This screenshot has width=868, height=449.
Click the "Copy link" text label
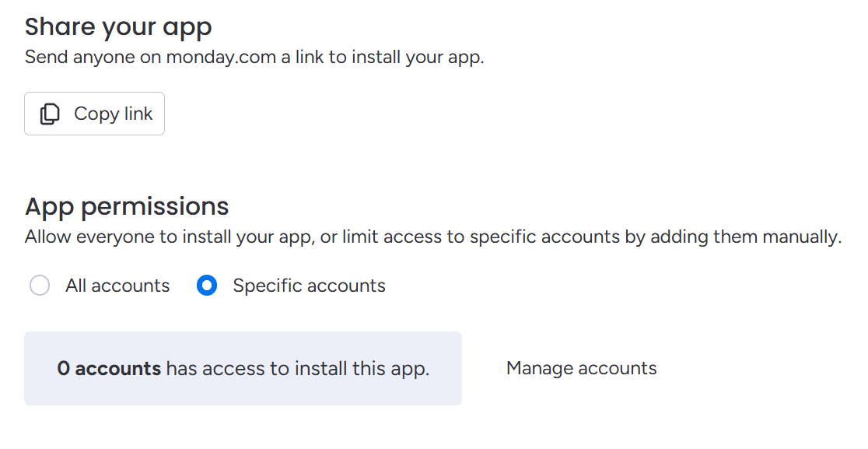click(114, 114)
